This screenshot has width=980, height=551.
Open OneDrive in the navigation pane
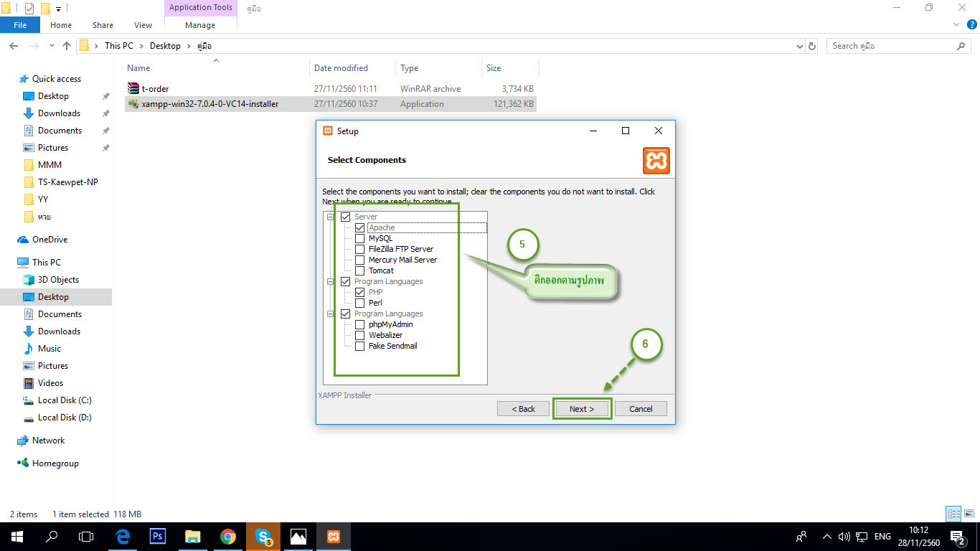(x=50, y=240)
